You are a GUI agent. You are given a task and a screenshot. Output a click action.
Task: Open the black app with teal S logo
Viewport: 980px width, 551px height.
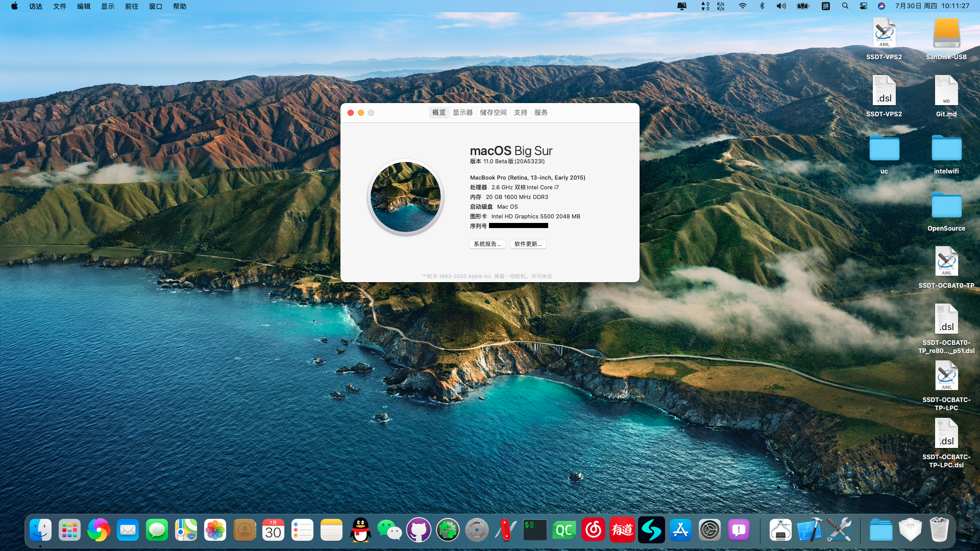(x=651, y=530)
